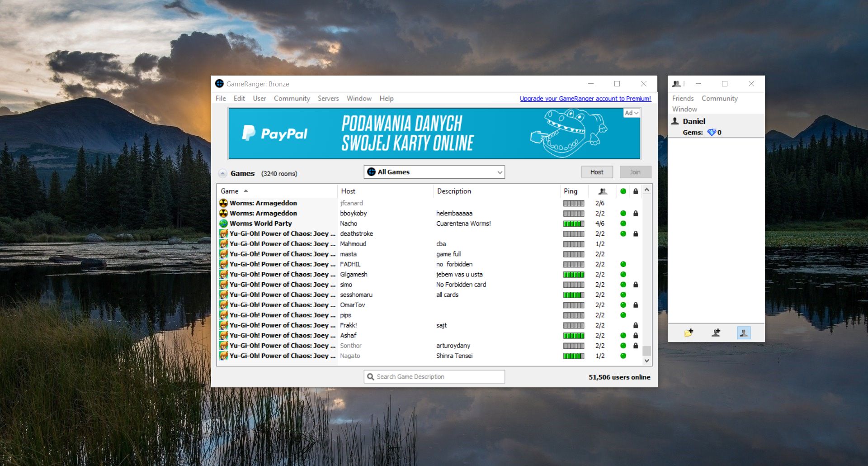Follow the Upgrade to Premium link
The height and width of the screenshot is (466, 868).
[x=585, y=99]
